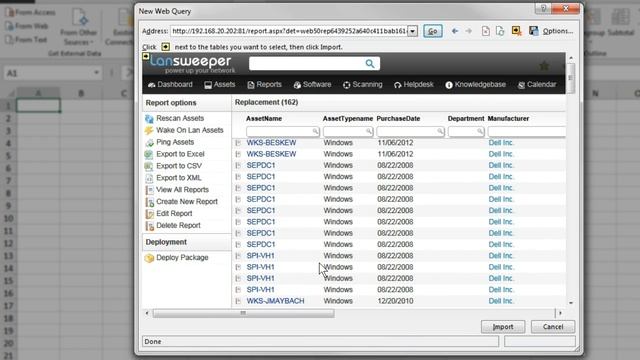This screenshot has height=360, width=640.
Task: Open the Reports menu item
Action: click(264, 84)
